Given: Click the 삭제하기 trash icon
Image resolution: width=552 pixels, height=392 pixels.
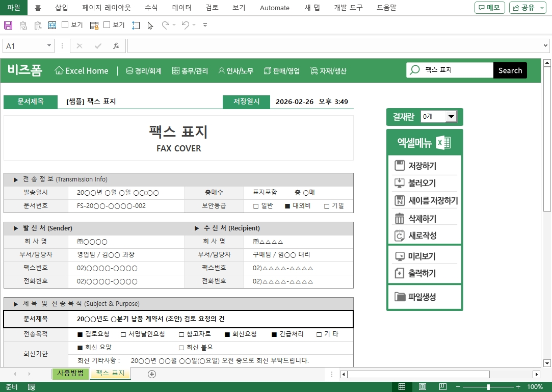Looking at the screenshot, I should [x=400, y=219].
